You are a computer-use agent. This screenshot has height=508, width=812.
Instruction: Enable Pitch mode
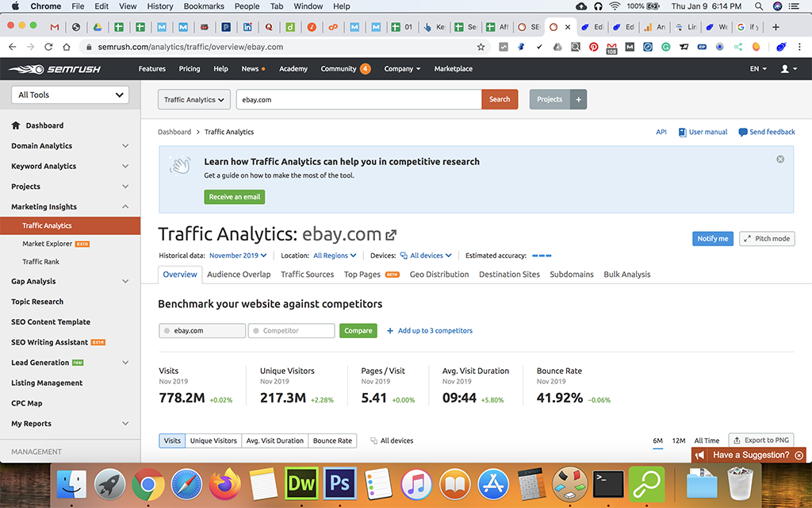(767, 238)
